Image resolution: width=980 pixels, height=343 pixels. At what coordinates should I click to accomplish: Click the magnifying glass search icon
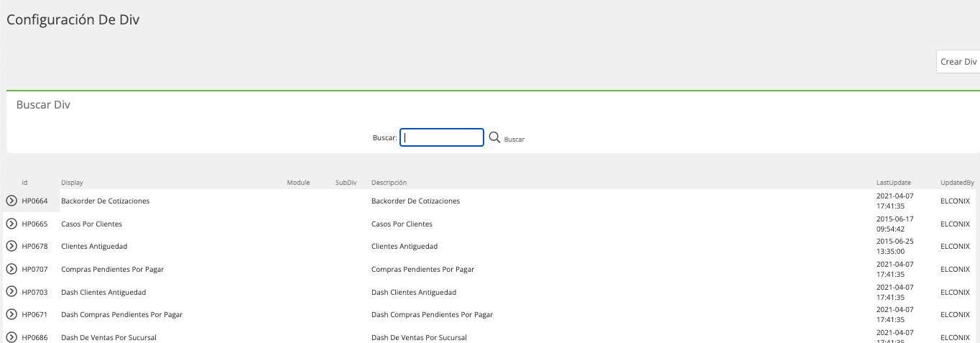(494, 137)
